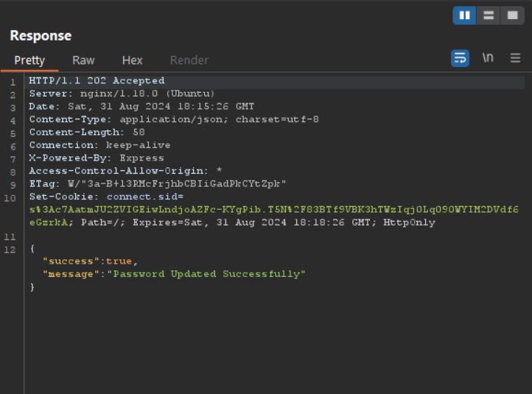Click the Access-Control-Allow-Origin header
Image resolution: width=532 pixels, height=394 pixels.
pyautogui.click(x=125, y=171)
